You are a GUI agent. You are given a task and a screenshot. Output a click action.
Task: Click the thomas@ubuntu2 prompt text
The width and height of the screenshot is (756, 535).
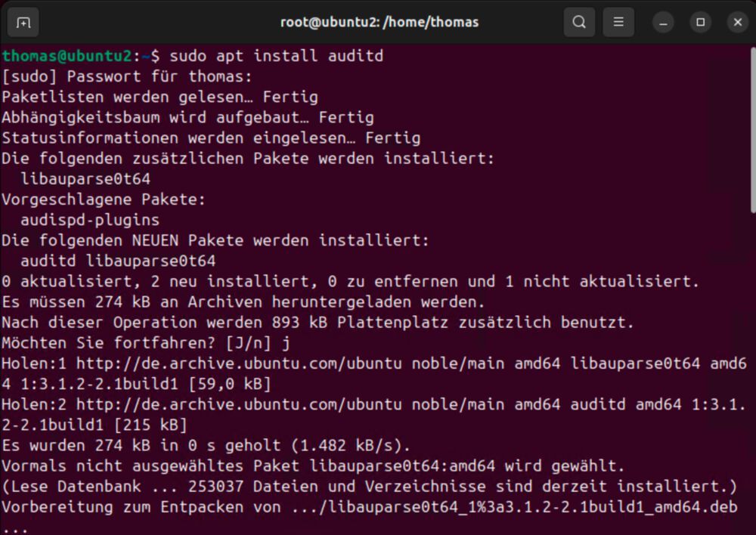pyautogui.click(x=67, y=56)
